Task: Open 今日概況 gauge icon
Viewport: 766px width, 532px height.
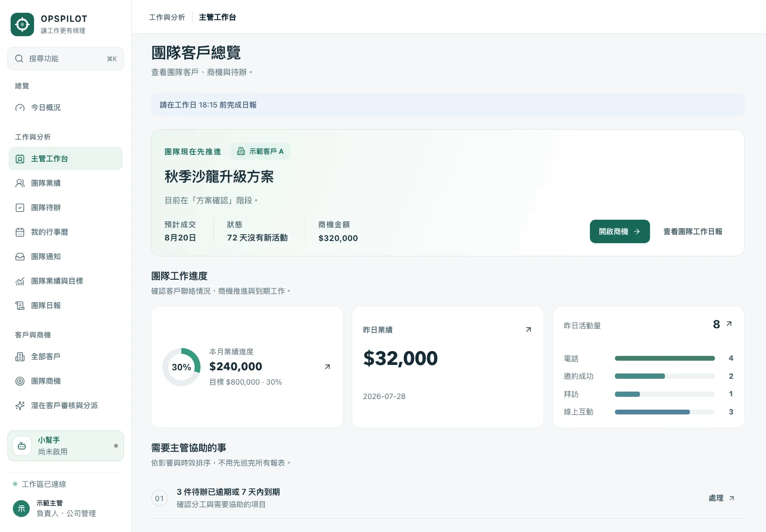Action: [x=20, y=107]
